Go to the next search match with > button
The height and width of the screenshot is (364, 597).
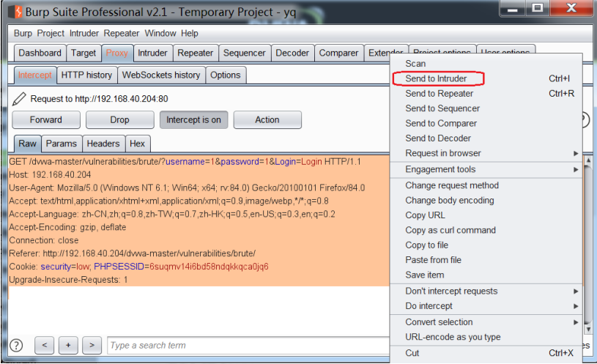click(x=92, y=346)
